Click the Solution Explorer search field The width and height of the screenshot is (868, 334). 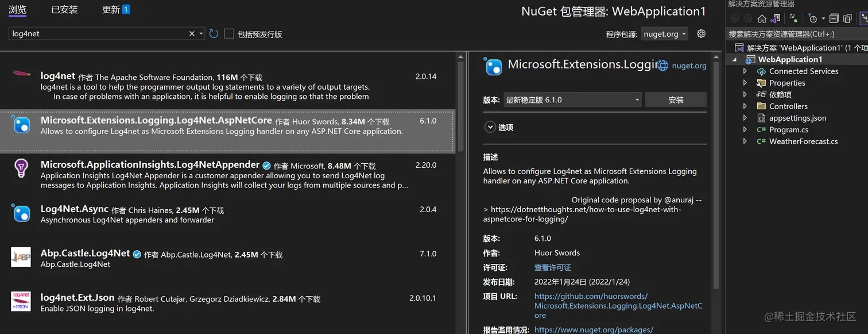click(798, 34)
